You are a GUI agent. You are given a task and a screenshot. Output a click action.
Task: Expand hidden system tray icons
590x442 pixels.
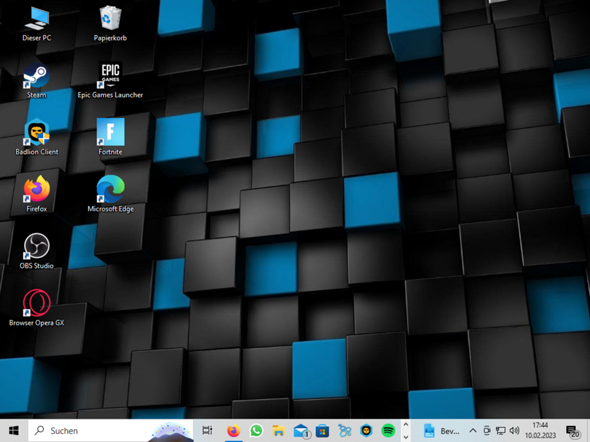473,431
